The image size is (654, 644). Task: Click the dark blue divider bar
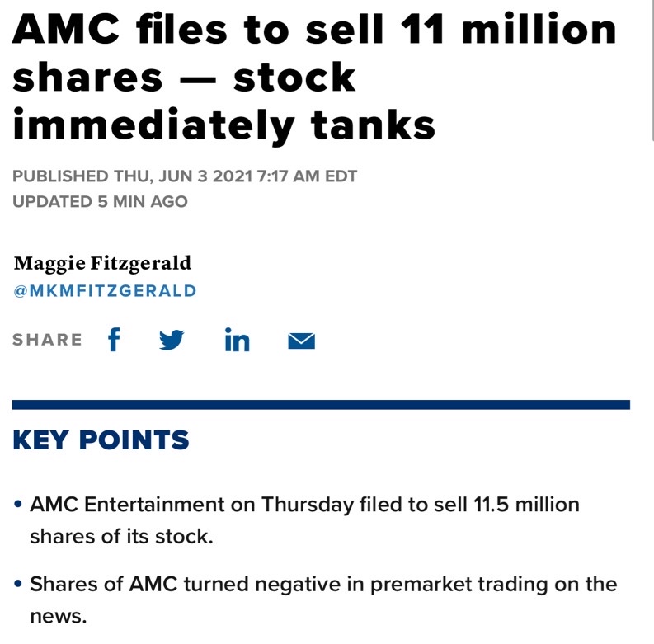321,405
